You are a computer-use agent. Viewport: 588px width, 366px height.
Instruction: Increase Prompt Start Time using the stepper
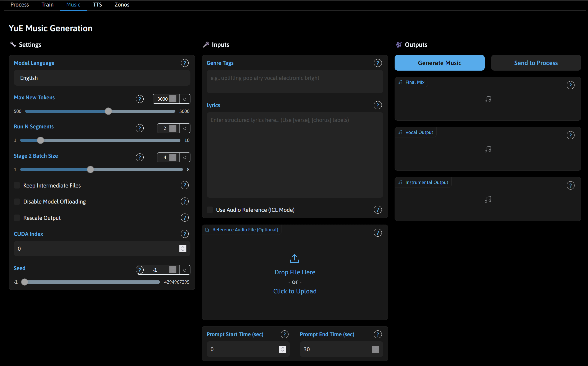point(282,347)
